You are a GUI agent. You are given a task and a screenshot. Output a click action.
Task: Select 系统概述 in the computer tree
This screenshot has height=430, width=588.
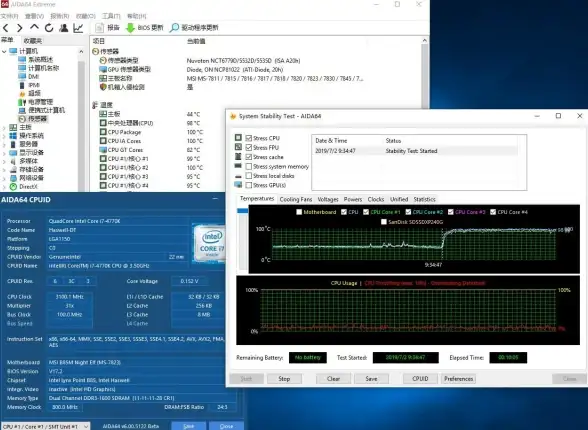pos(36,60)
